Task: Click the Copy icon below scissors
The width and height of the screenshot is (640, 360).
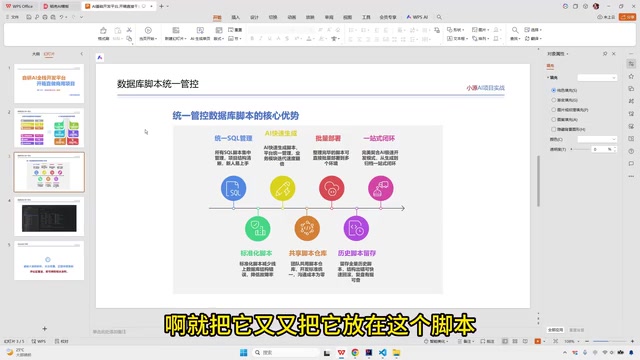Action: coord(129,39)
